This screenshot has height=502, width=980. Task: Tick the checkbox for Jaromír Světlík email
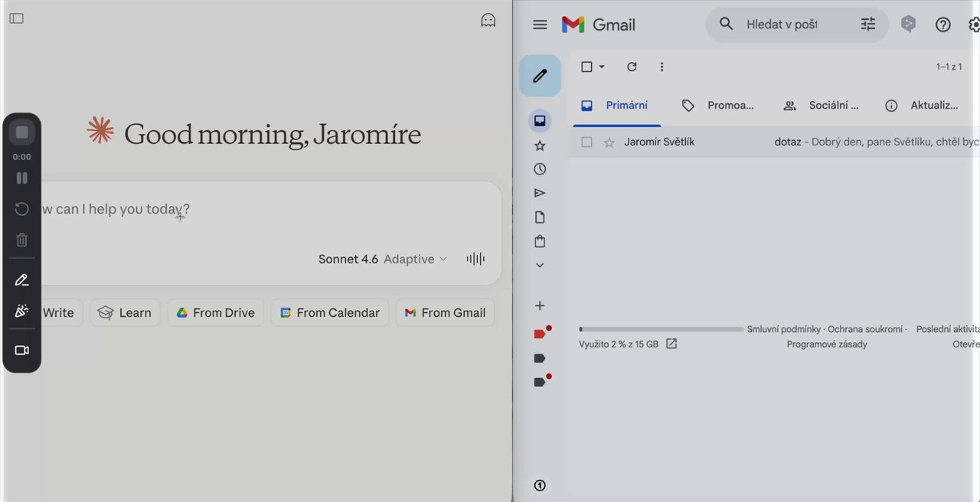(x=586, y=142)
